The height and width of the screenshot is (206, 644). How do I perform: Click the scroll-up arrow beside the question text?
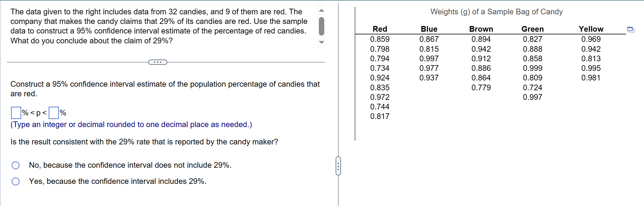pyautogui.click(x=321, y=10)
